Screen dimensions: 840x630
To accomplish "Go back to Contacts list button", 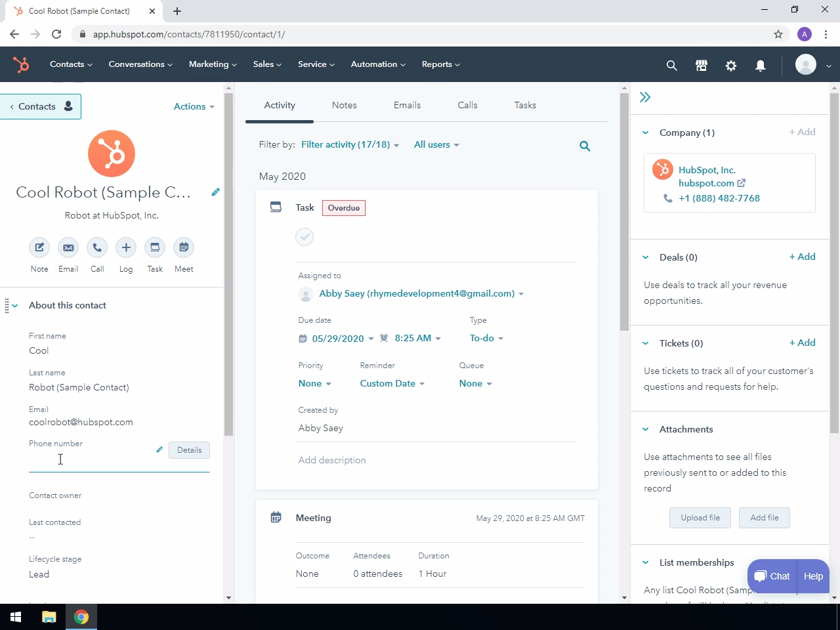I will (41, 106).
